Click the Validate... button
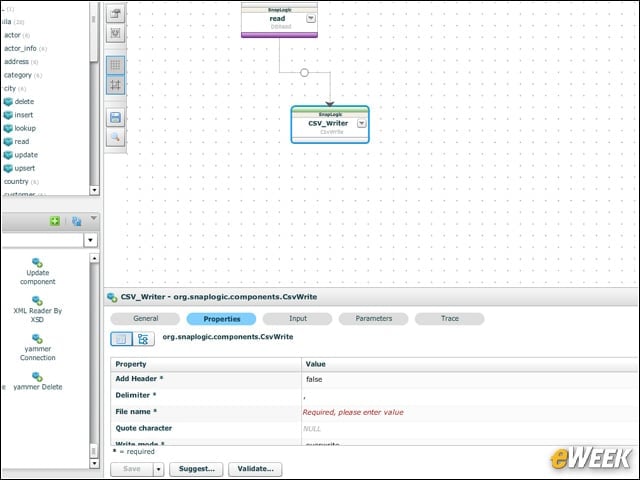 pos(255,469)
